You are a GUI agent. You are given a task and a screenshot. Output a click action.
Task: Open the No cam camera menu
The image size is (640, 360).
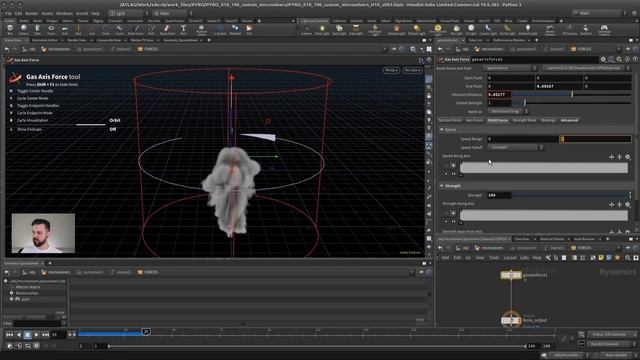point(412,70)
